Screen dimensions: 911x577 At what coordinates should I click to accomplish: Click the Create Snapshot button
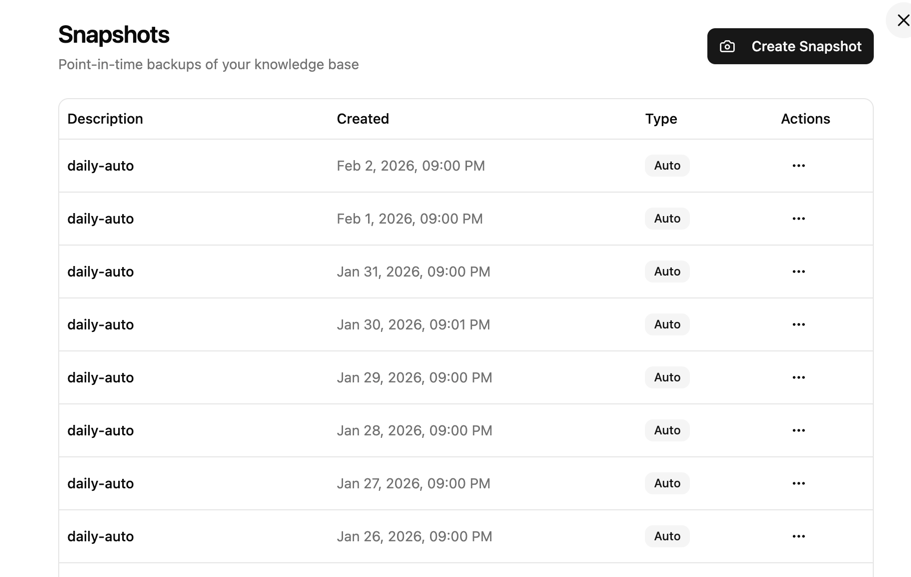click(x=790, y=46)
